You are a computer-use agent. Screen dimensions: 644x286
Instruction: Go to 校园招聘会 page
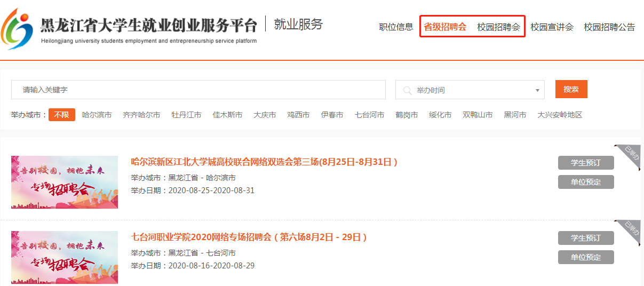pos(498,27)
